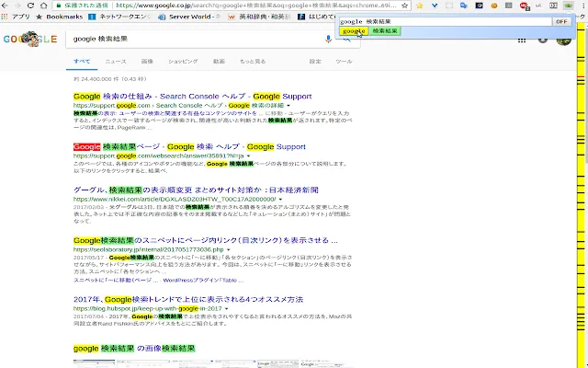Expand options arrow for support.google.com Search Console result

(x=288, y=106)
